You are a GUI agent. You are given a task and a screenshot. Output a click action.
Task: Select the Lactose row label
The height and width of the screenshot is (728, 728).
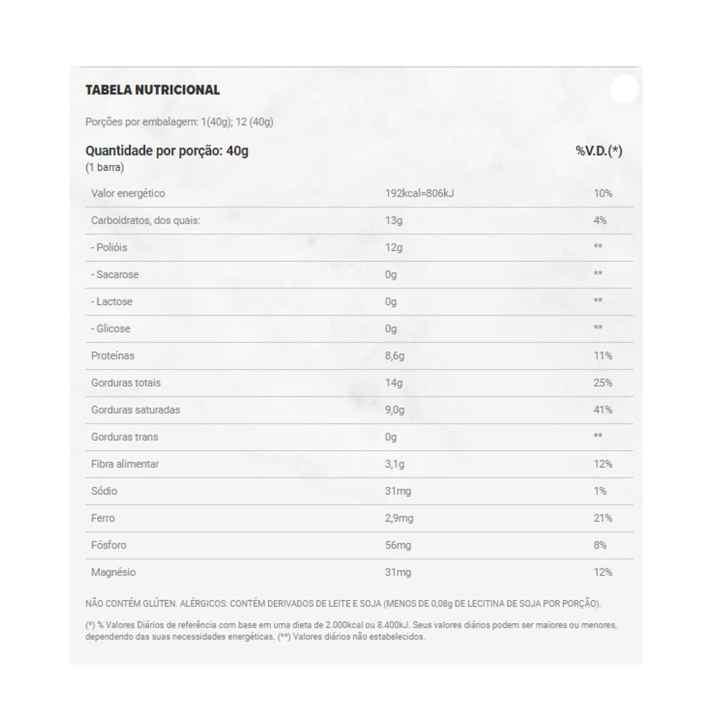tap(112, 301)
